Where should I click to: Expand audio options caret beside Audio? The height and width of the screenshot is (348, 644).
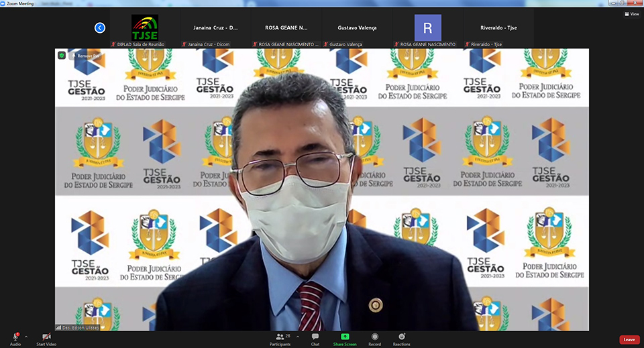pos(26,337)
